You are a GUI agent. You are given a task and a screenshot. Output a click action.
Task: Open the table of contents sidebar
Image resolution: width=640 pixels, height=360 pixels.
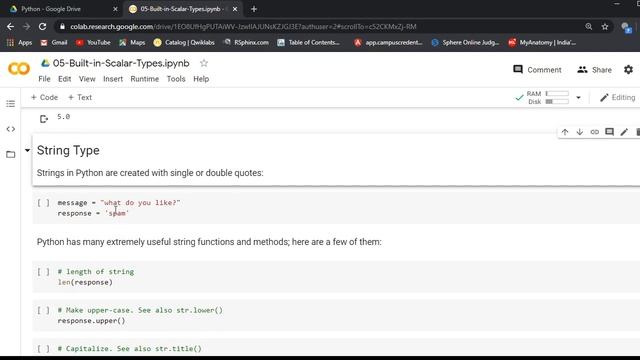[11, 104]
